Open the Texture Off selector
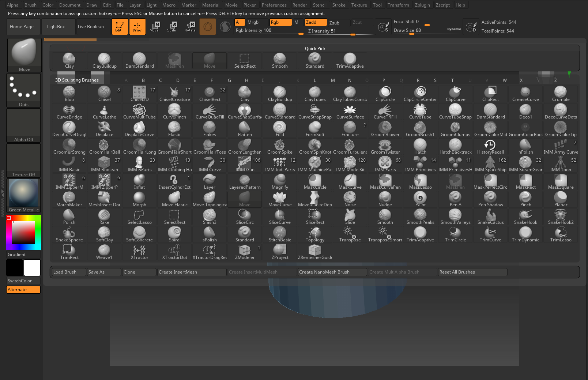Viewport: 588px width, 380px height. tap(23, 161)
